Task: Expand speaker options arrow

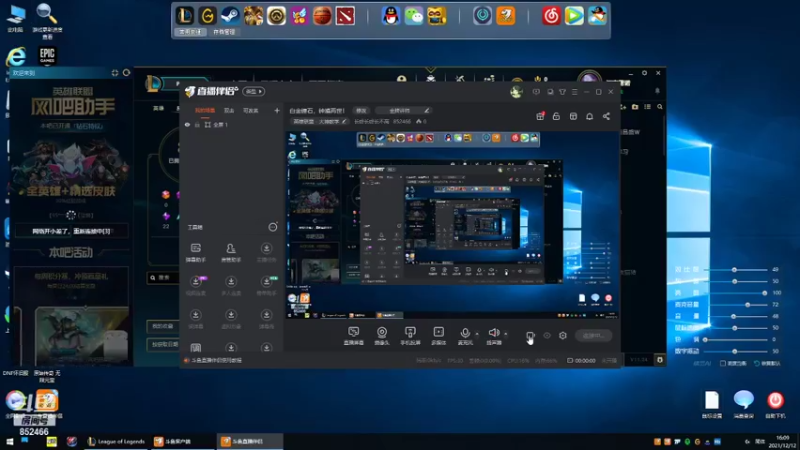Action: pos(506,334)
